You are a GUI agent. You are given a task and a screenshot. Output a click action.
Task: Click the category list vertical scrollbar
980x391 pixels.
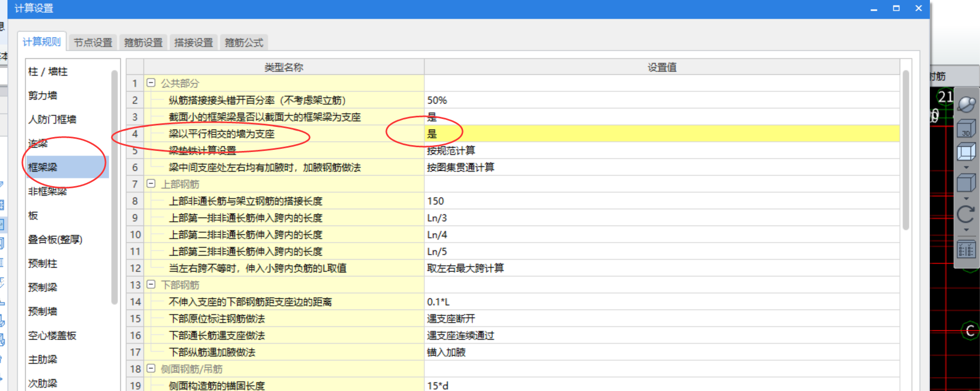(114, 187)
